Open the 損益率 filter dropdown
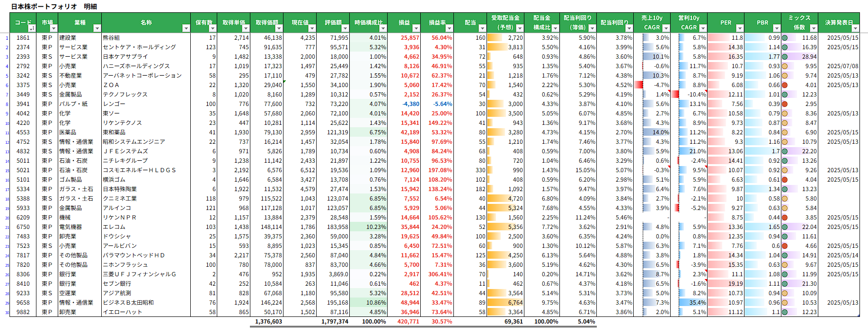Screen dimensions: 868x333 pos(449,28)
